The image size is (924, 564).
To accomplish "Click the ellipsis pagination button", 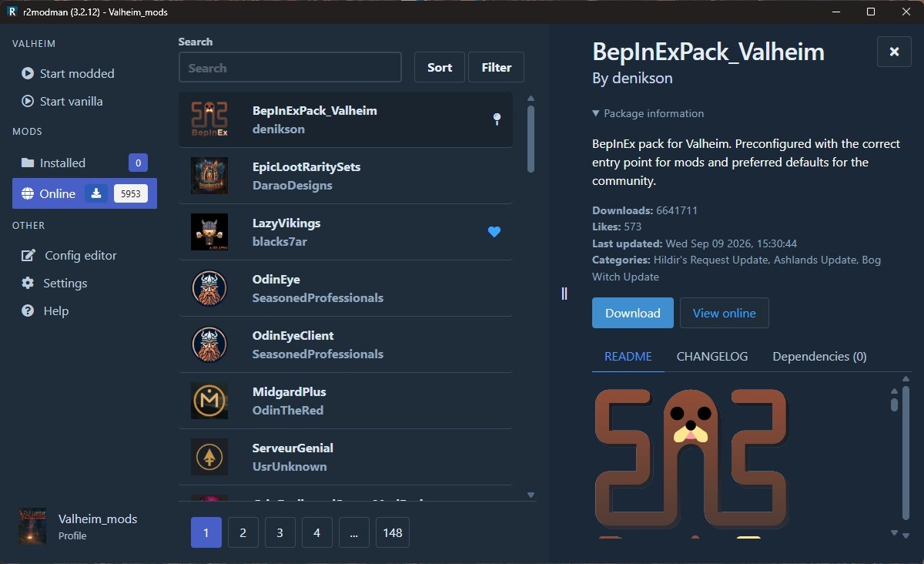I will point(354,532).
